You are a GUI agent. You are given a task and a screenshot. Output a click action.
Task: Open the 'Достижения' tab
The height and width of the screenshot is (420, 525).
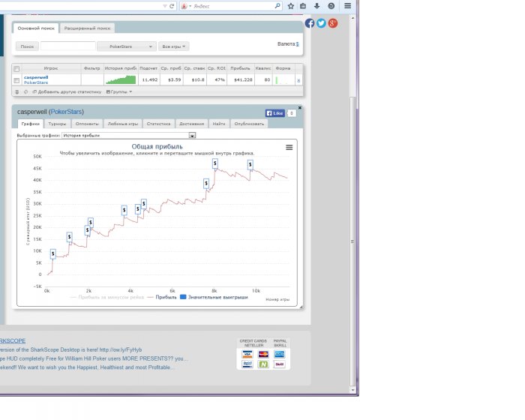[191, 124]
